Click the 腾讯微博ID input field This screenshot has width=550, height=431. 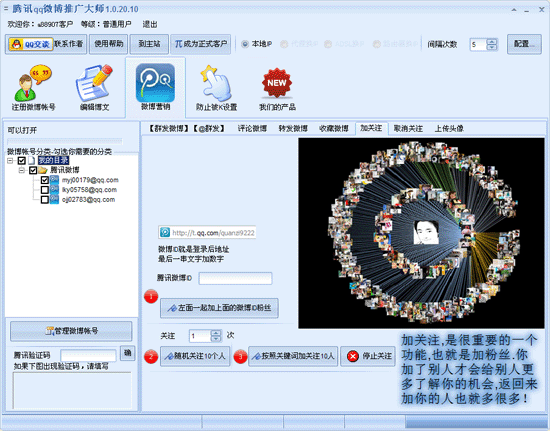[235, 278]
